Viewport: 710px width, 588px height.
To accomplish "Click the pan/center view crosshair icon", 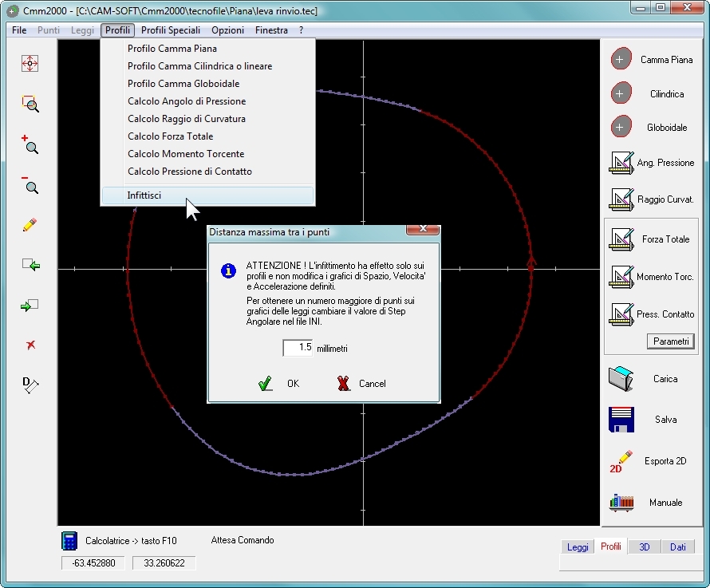I will 30,63.
